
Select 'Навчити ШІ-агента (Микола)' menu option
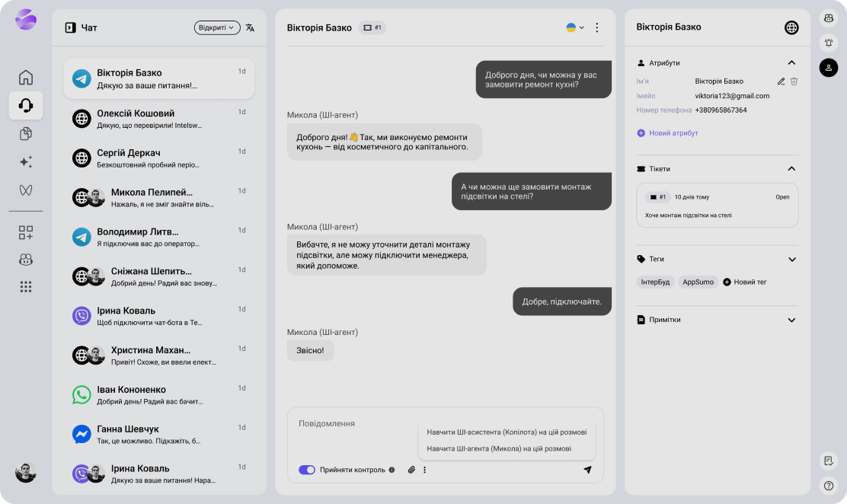499,448
